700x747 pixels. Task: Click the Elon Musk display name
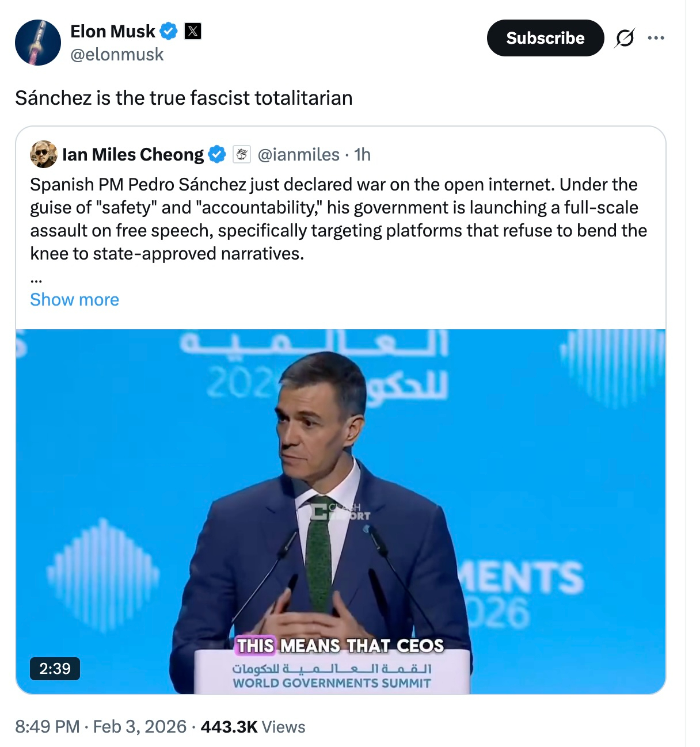click(x=113, y=31)
